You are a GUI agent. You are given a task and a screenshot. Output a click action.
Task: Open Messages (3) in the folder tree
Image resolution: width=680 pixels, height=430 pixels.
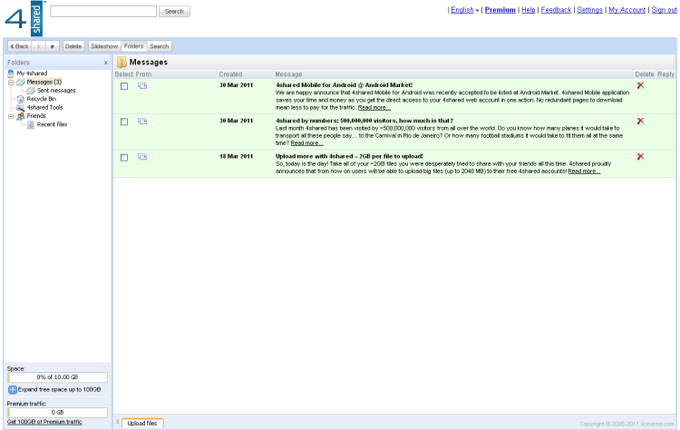coord(44,82)
